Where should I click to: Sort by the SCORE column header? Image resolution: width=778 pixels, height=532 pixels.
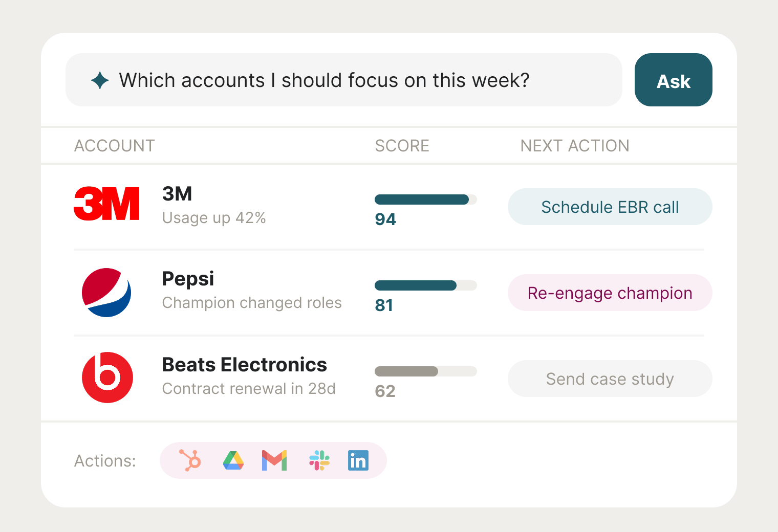pyautogui.click(x=402, y=145)
